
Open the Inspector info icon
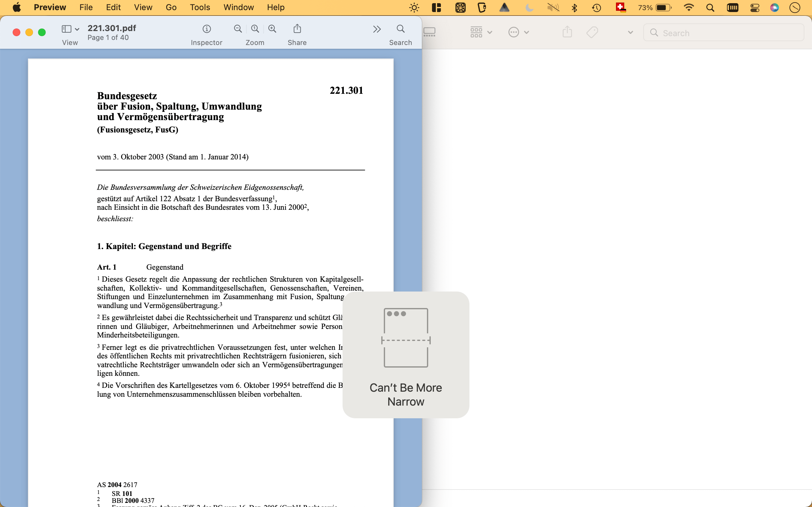207,29
